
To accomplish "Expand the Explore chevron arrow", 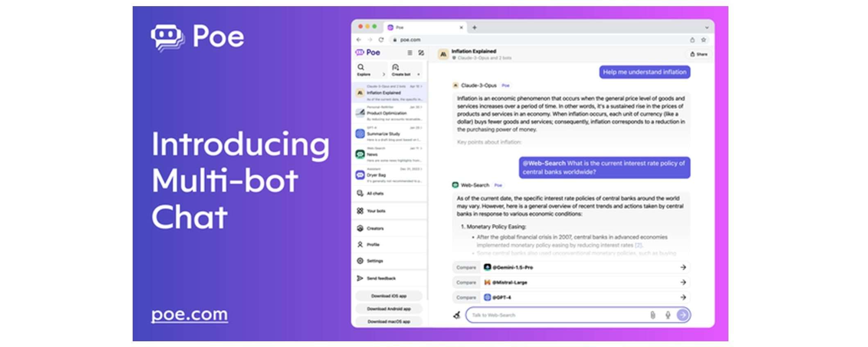I will tap(384, 74).
